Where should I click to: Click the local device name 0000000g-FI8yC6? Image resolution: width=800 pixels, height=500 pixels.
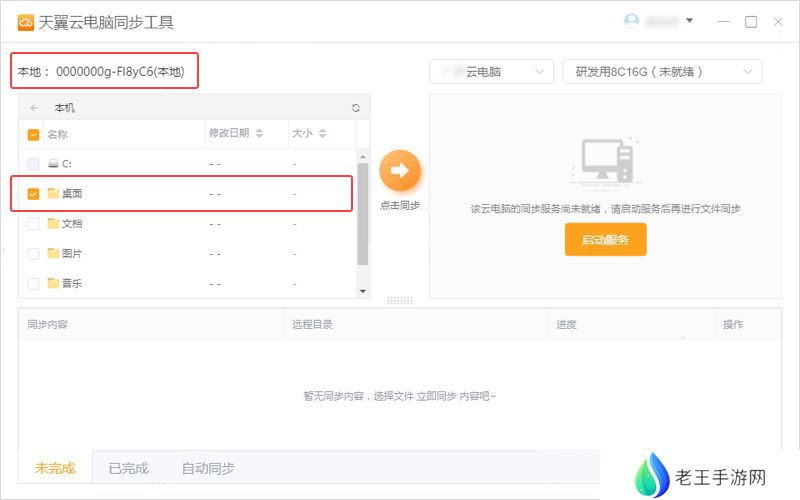pyautogui.click(x=104, y=71)
